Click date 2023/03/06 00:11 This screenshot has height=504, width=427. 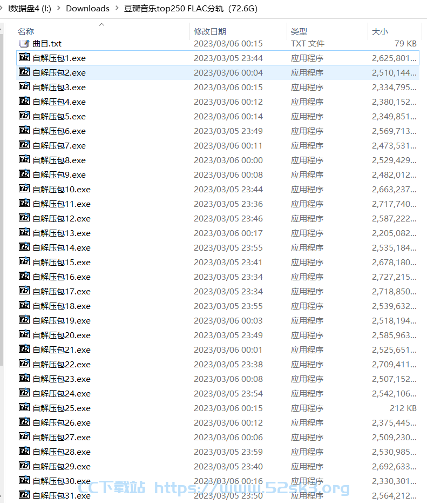pyautogui.click(x=228, y=146)
